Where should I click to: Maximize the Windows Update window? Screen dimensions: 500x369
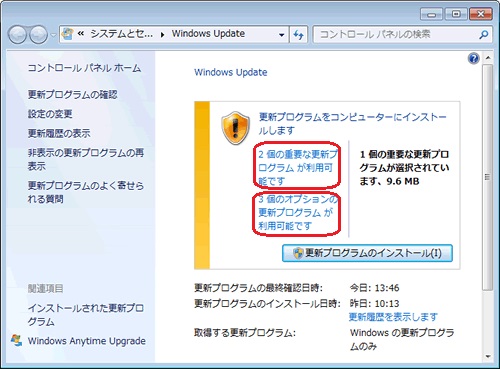(456, 15)
